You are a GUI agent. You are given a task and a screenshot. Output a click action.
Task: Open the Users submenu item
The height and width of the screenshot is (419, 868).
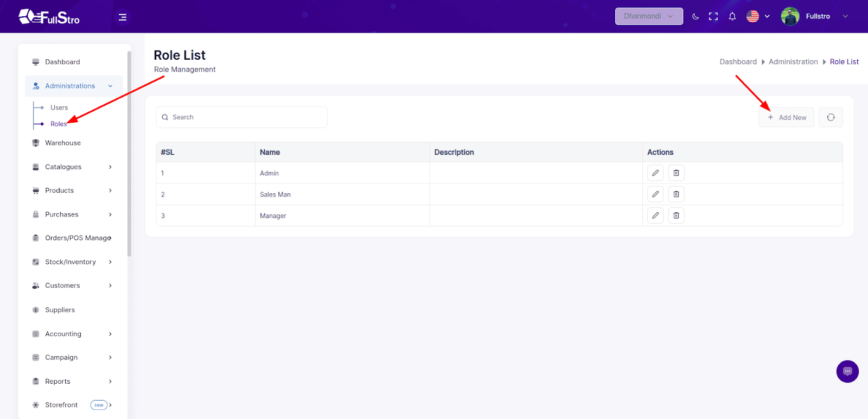[x=59, y=107]
